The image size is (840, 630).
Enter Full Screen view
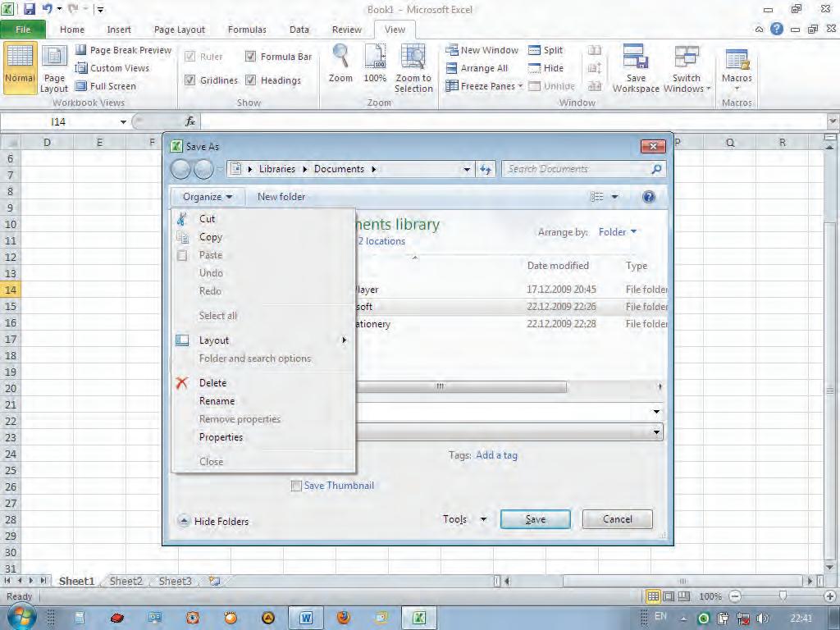pos(106,85)
